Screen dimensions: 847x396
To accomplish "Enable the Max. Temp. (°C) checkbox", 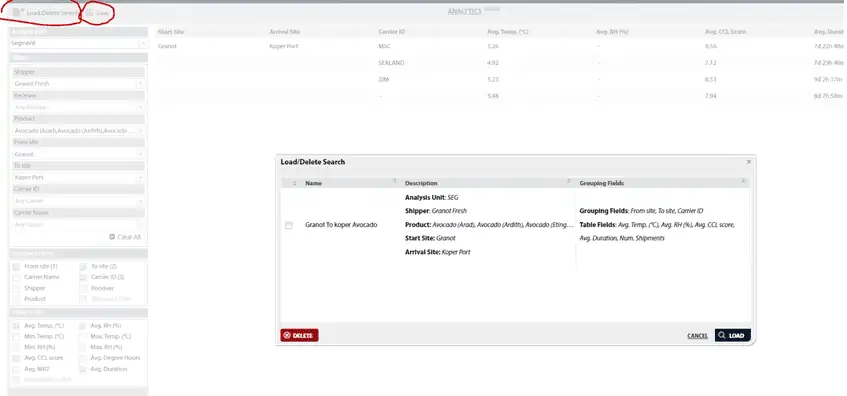I will [83, 337].
